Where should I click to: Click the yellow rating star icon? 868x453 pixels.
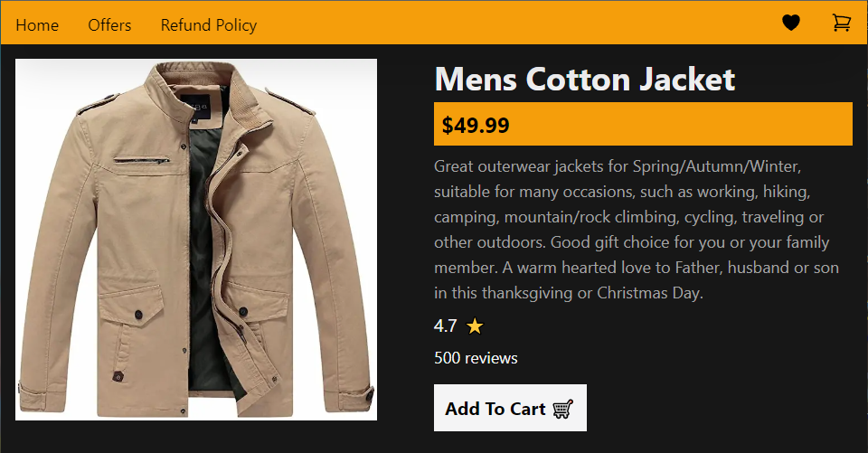pyautogui.click(x=475, y=326)
